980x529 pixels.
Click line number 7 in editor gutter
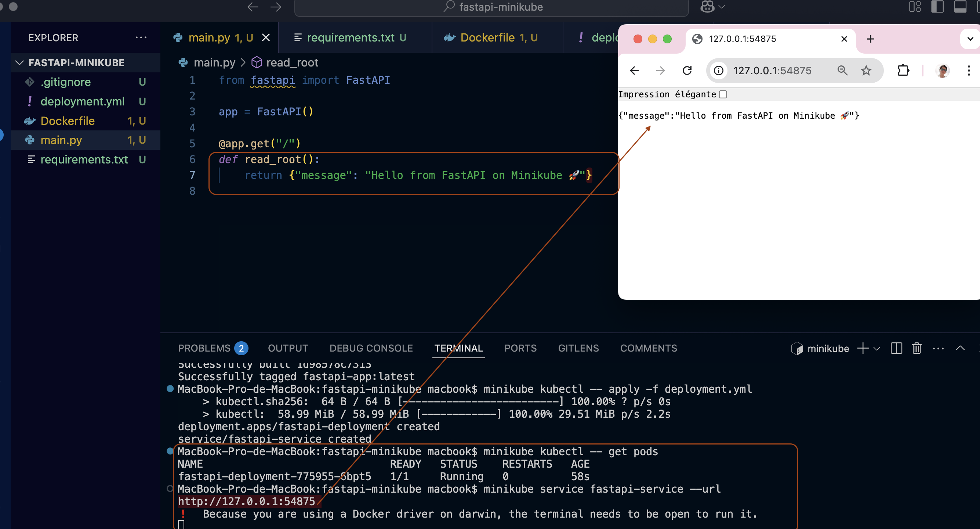point(192,175)
